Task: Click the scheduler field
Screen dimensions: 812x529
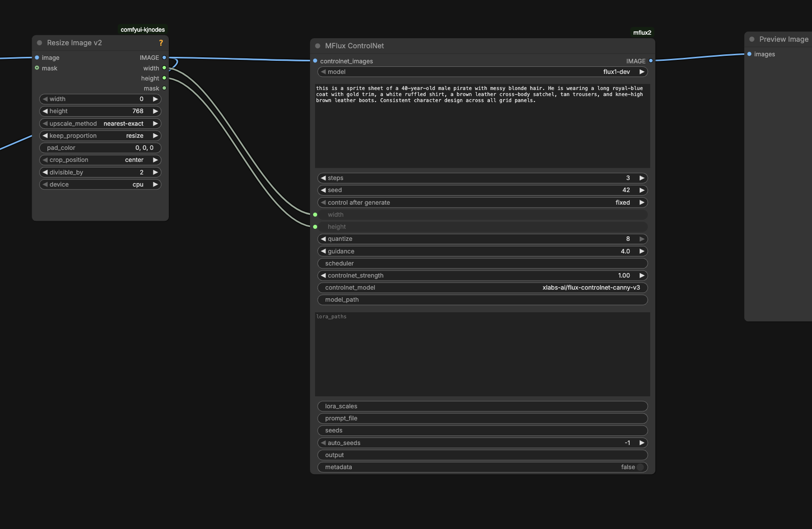Action: point(482,263)
